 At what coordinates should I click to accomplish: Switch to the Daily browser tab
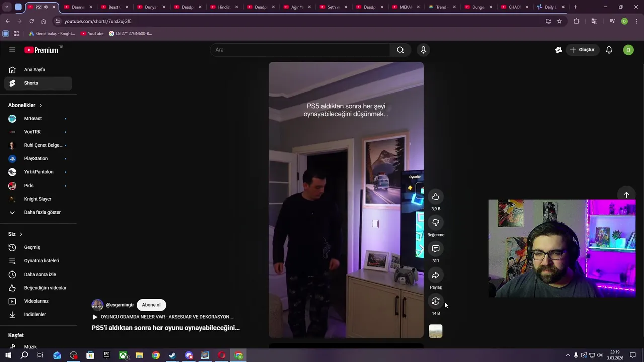[x=550, y=7]
